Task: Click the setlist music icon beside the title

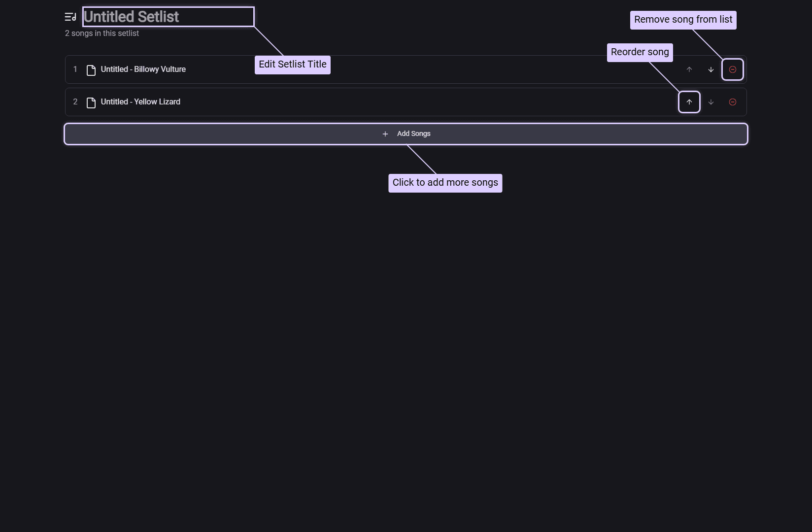Action: click(x=70, y=17)
